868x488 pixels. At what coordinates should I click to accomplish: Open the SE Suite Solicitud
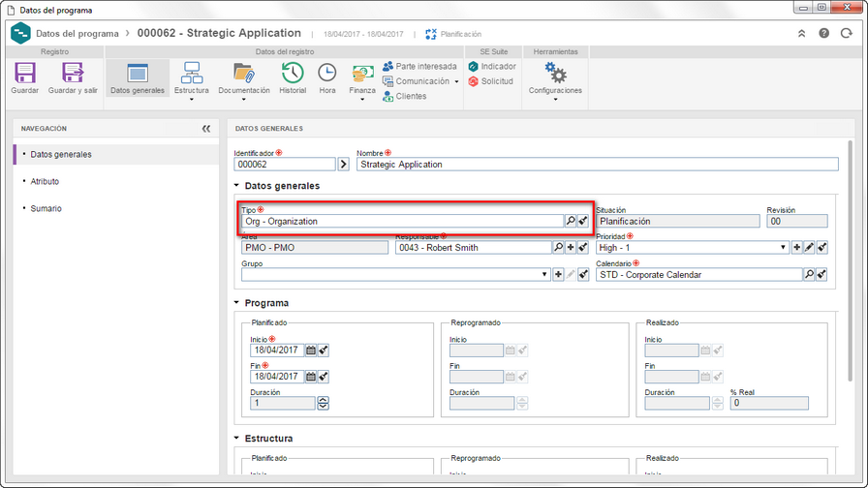pyautogui.click(x=490, y=81)
